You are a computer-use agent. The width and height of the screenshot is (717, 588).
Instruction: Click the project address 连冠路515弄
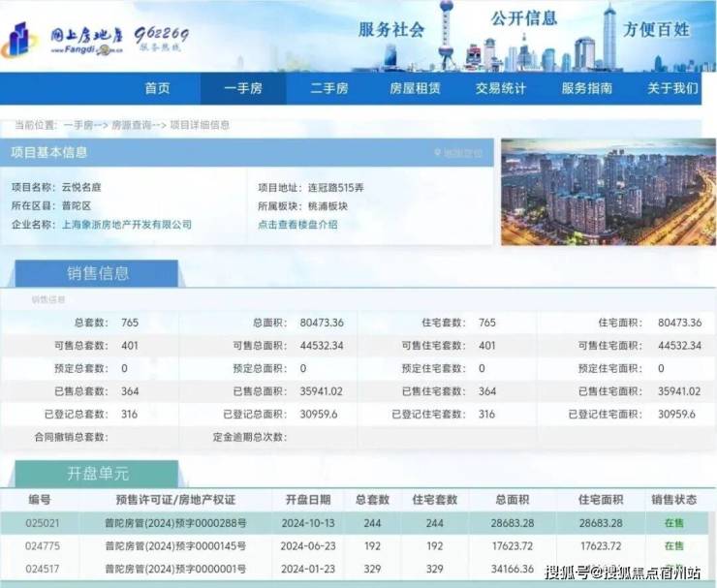pyautogui.click(x=336, y=188)
